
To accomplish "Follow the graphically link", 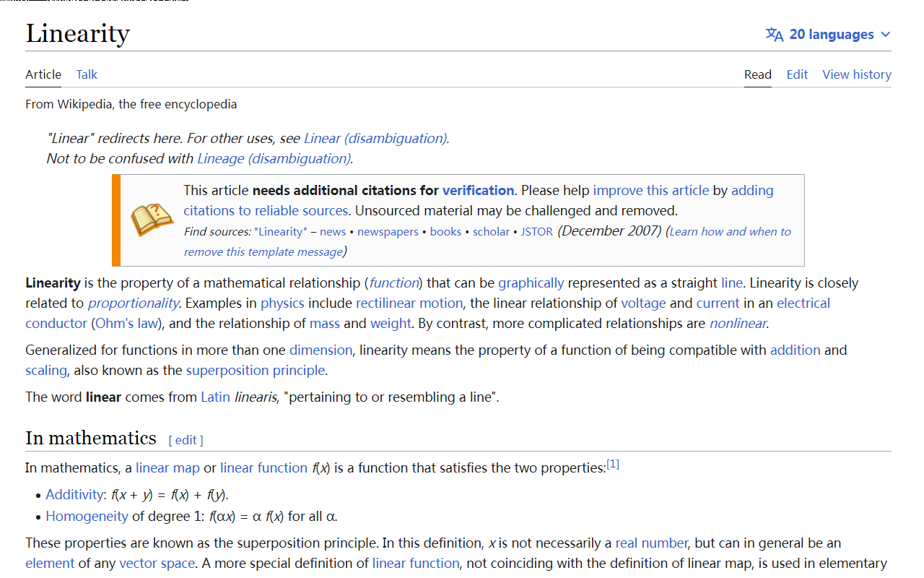I will pos(531,282).
